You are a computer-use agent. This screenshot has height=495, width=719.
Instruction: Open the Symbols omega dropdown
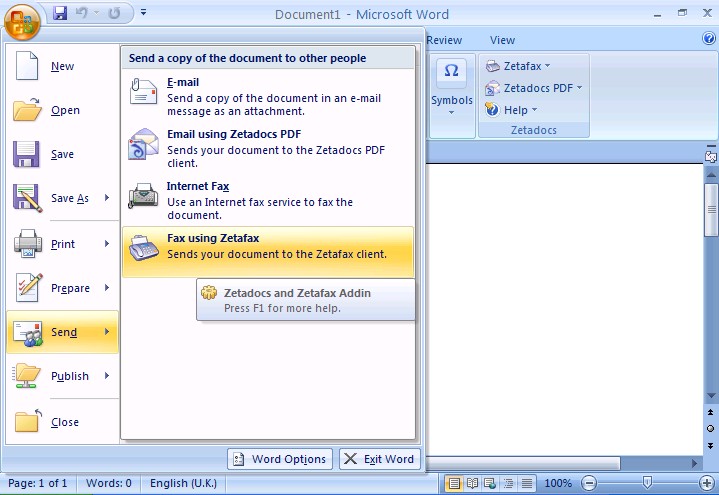tap(452, 95)
